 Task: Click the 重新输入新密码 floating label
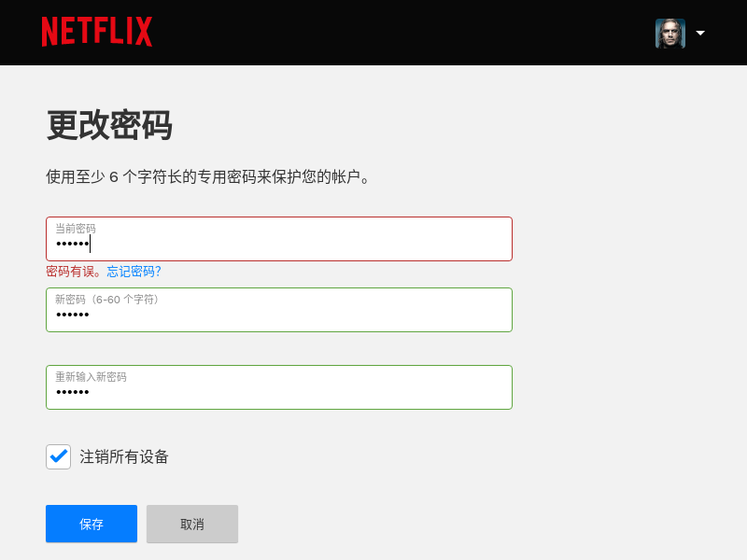click(91, 377)
